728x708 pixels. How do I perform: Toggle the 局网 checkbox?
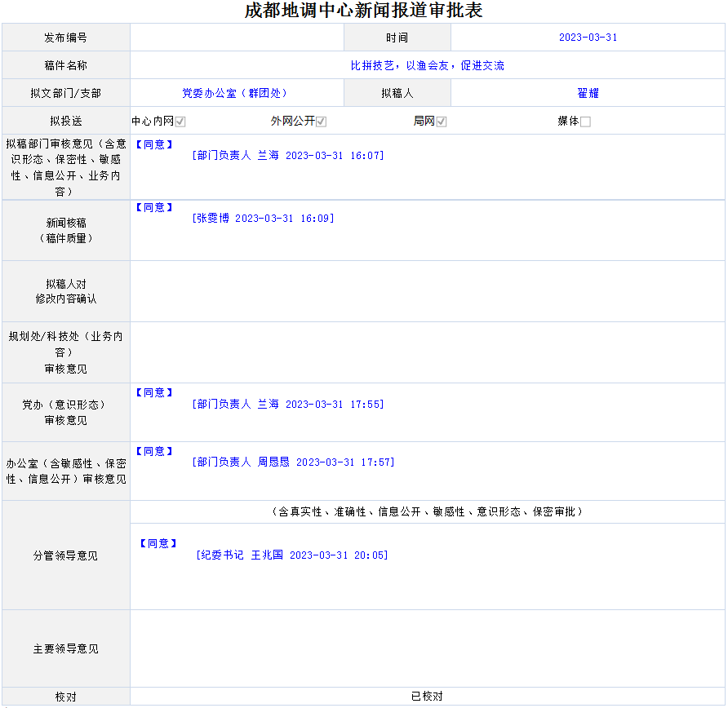coord(441,122)
